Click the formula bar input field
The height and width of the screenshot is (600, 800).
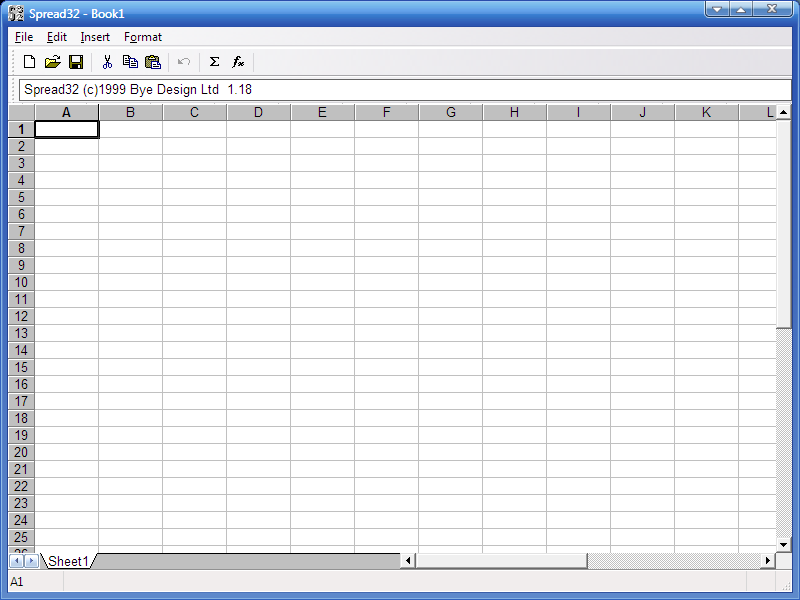(x=405, y=90)
